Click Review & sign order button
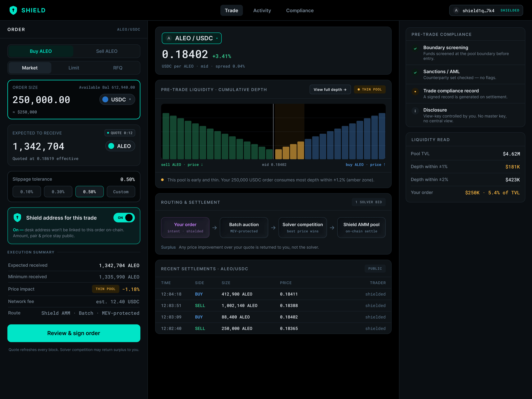The image size is (532, 399). click(74, 333)
